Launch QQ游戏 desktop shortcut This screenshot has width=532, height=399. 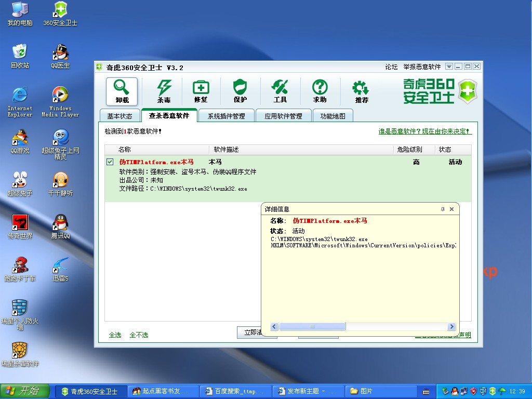point(20,141)
